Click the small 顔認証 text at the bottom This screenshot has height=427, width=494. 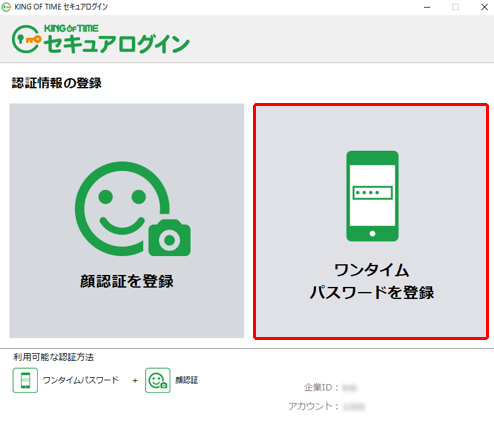[x=187, y=380]
